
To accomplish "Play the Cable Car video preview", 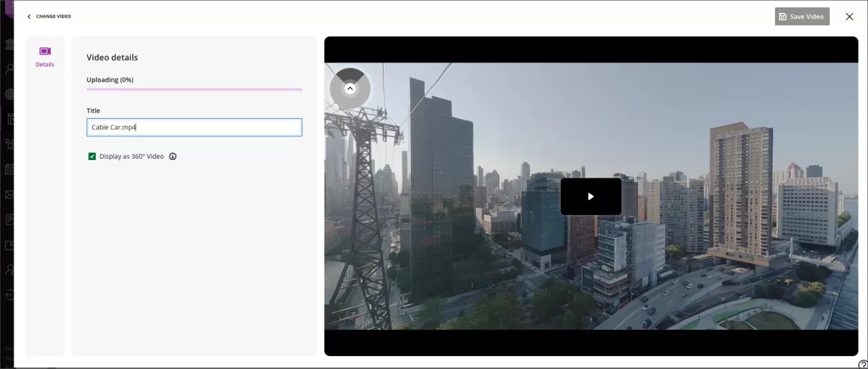I will click(591, 197).
